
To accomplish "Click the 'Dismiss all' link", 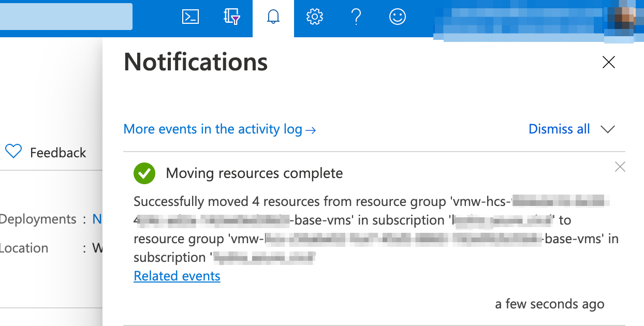I will click(x=559, y=129).
